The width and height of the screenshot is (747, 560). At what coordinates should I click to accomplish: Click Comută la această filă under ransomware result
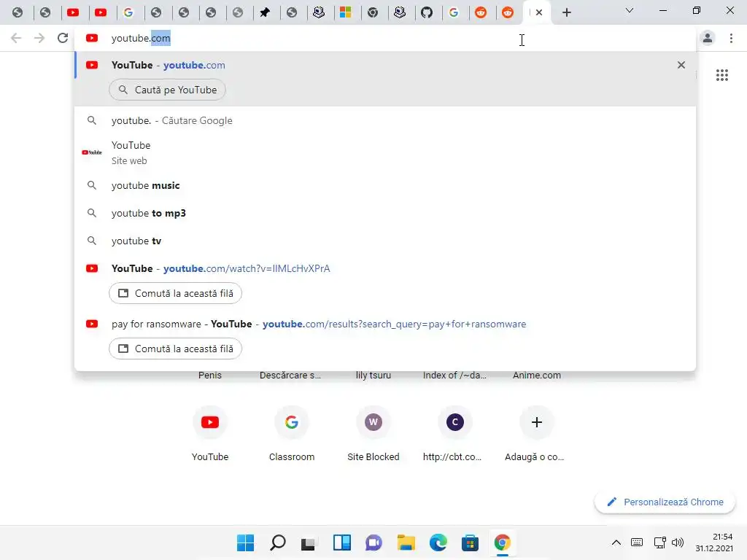[175, 349]
